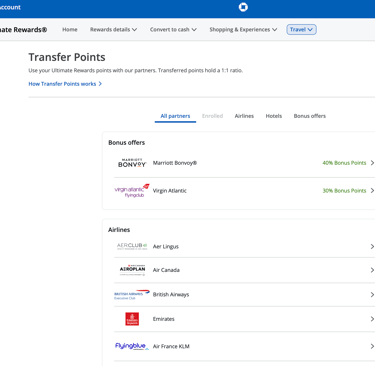Click the Air France KLM row chevron
The width and height of the screenshot is (375, 366).
click(x=372, y=346)
